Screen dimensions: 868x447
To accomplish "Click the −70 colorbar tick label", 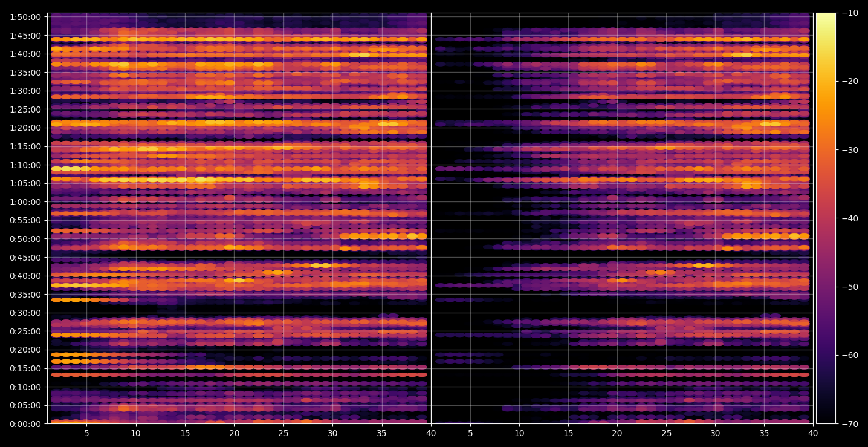I will 849,423.
